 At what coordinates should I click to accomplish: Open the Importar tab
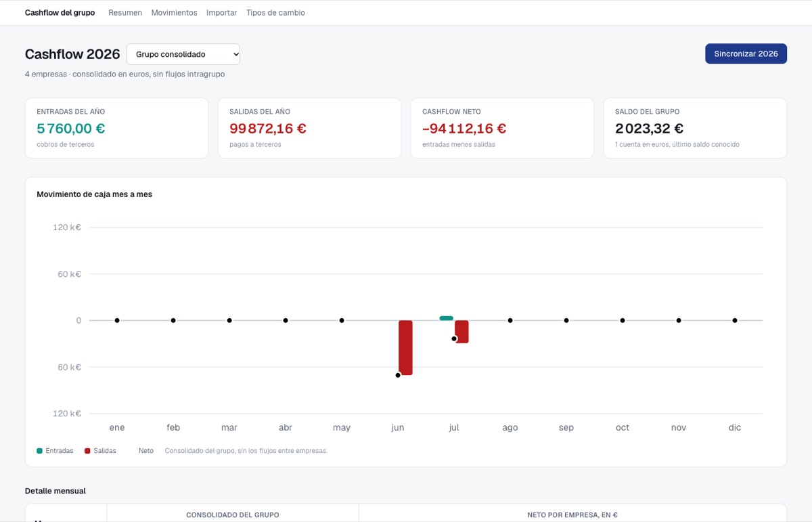221,13
